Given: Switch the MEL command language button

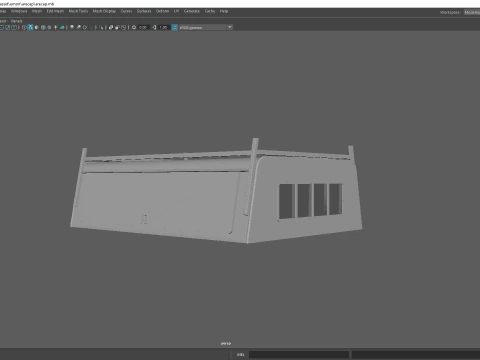Looking at the screenshot, I should click(240, 354).
